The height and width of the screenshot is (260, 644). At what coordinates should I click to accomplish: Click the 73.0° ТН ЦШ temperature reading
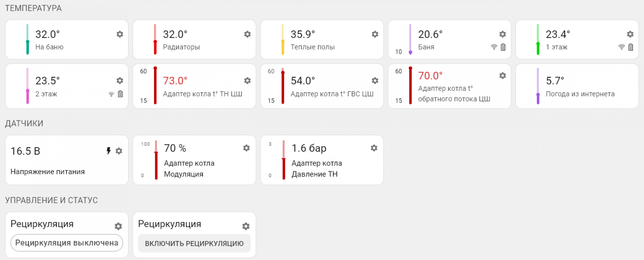click(x=175, y=81)
